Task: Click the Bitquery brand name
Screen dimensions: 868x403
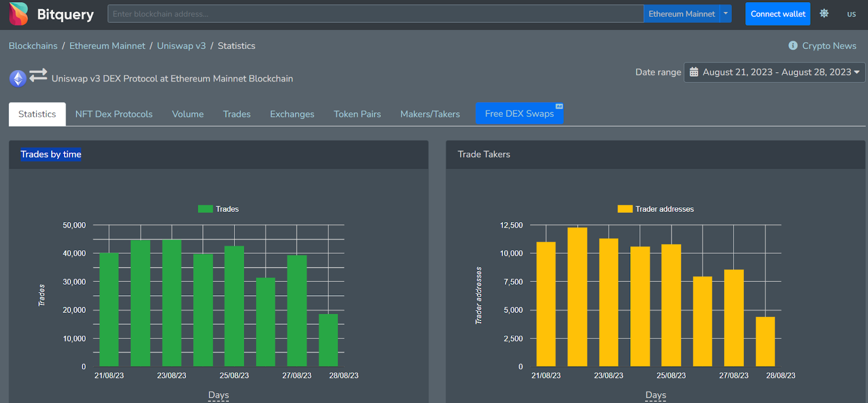Action: pos(65,14)
